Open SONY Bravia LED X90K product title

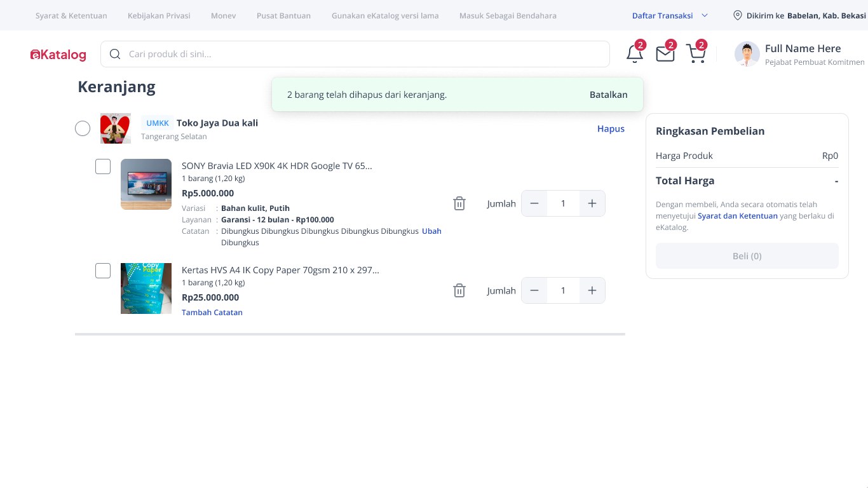point(277,166)
